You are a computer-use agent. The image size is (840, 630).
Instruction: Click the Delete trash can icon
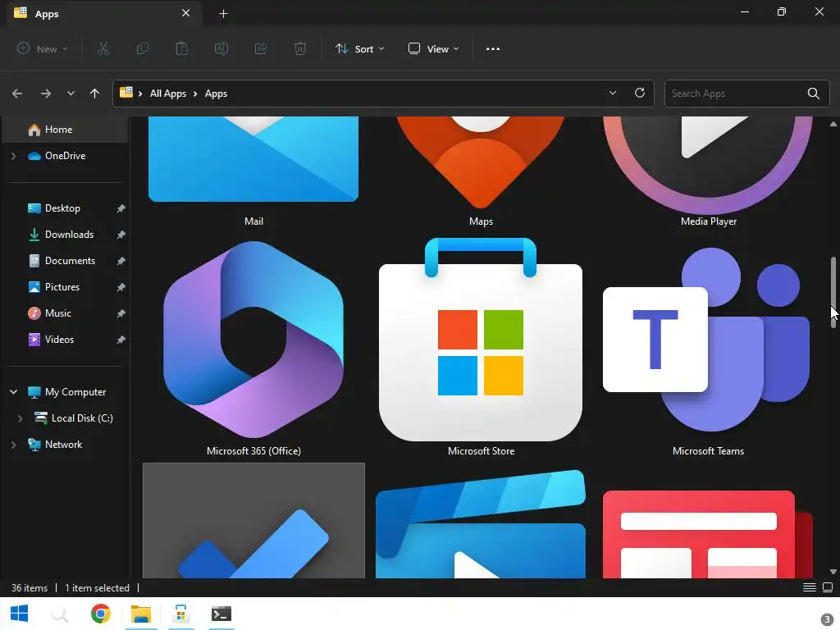tap(300, 48)
